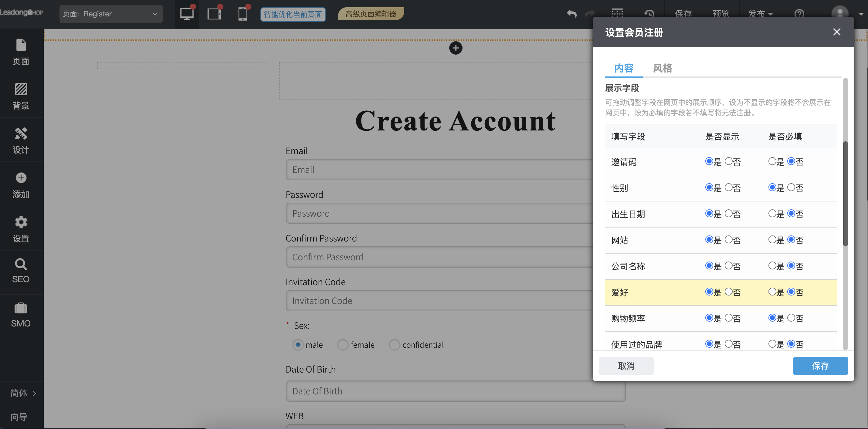Expand the 简体 language selector
Viewport: 868px width, 429px height.
pos(22,393)
